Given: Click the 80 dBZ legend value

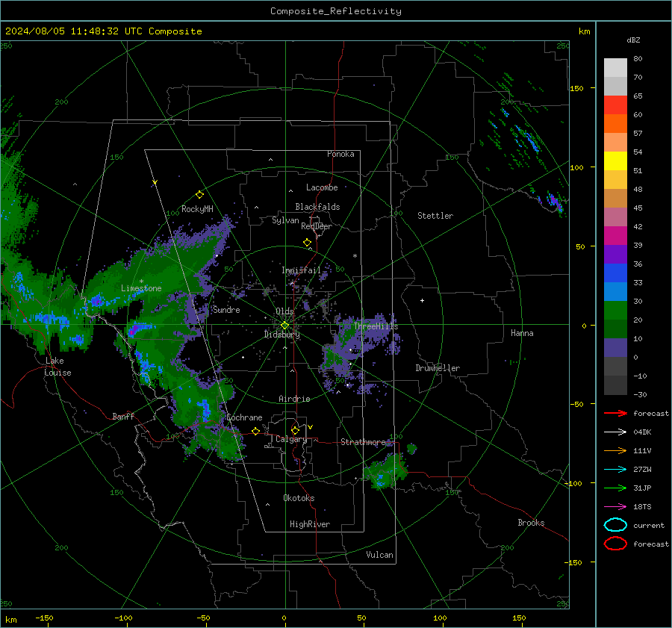Looking at the screenshot, I should [638, 59].
